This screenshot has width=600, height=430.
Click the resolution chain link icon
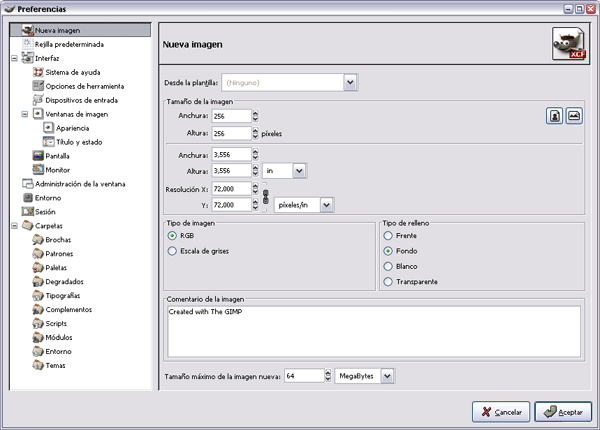pyautogui.click(x=265, y=195)
